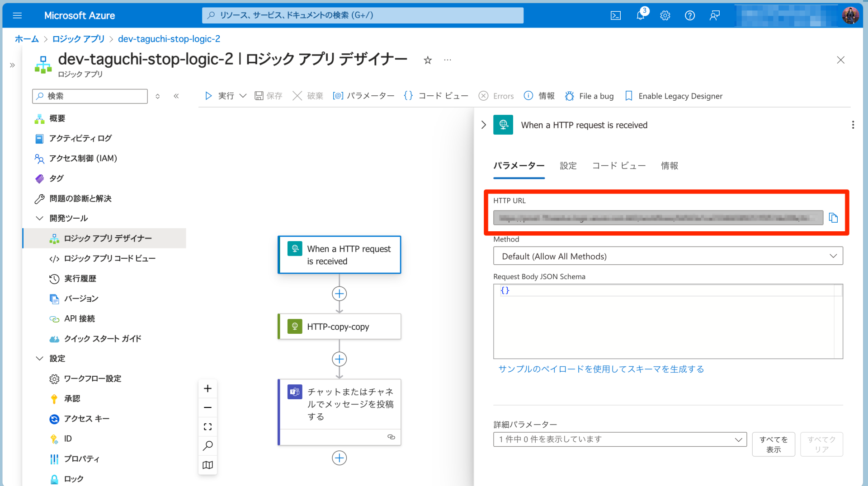This screenshot has width=868, height=486.
Task: Open the canvas minimap
Action: click(208, 465)
